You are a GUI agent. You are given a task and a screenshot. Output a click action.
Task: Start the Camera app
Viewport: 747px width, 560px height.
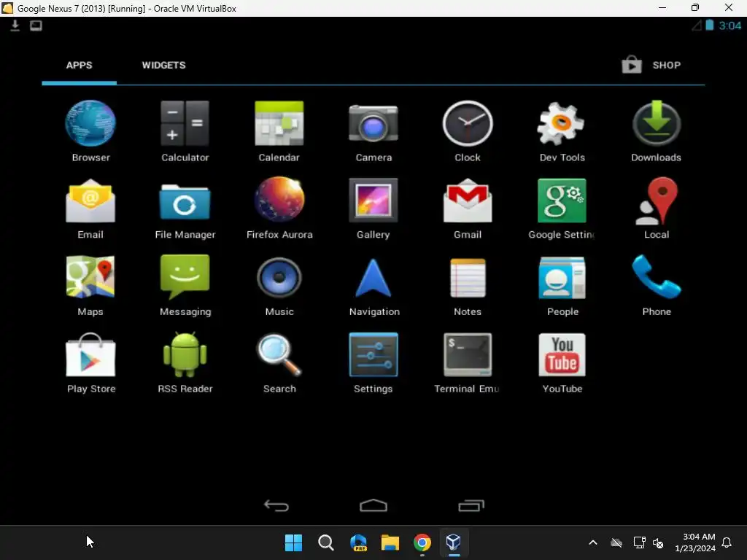coord(373,131)
